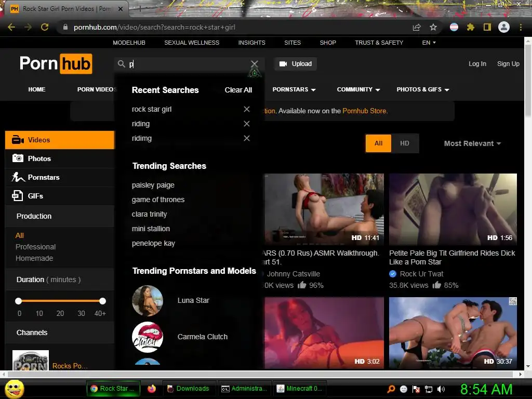The height and width of the screenshot is (399, 532).
Task: Grab the minimum duration slider handle
Action: click(x=18, y=301)
